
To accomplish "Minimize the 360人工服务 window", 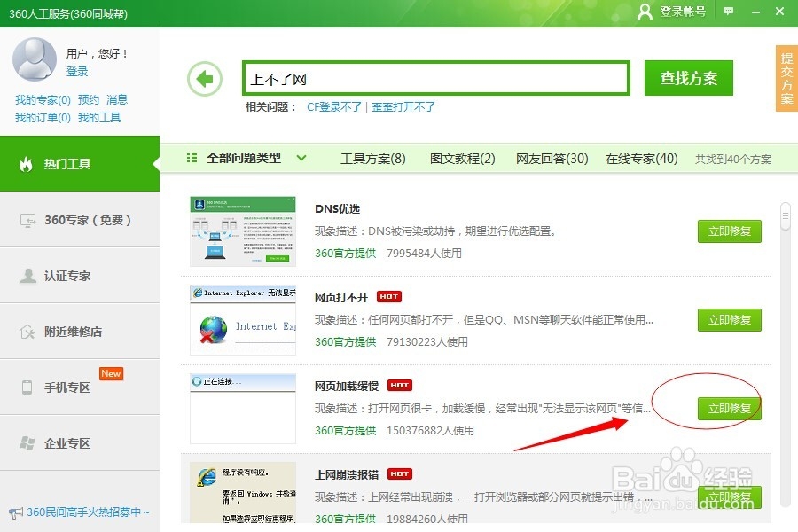I will pos(755,12).
